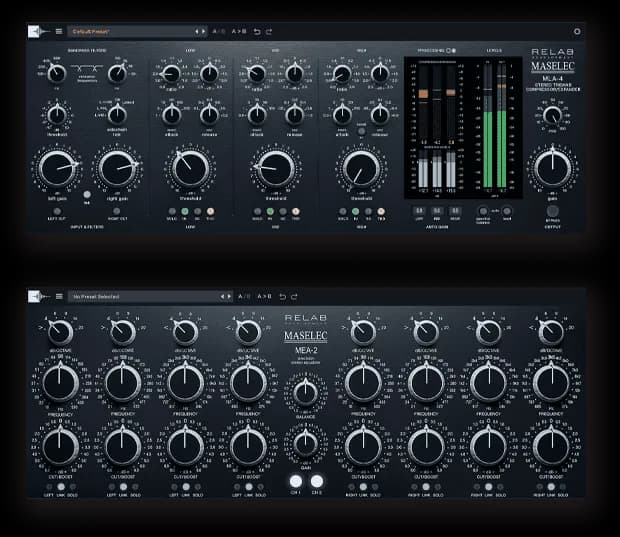620x537 pixels.
Task: Toggle the CH 1 button in MEA-2
Action: pyautogui.click(x=296, y=481)
